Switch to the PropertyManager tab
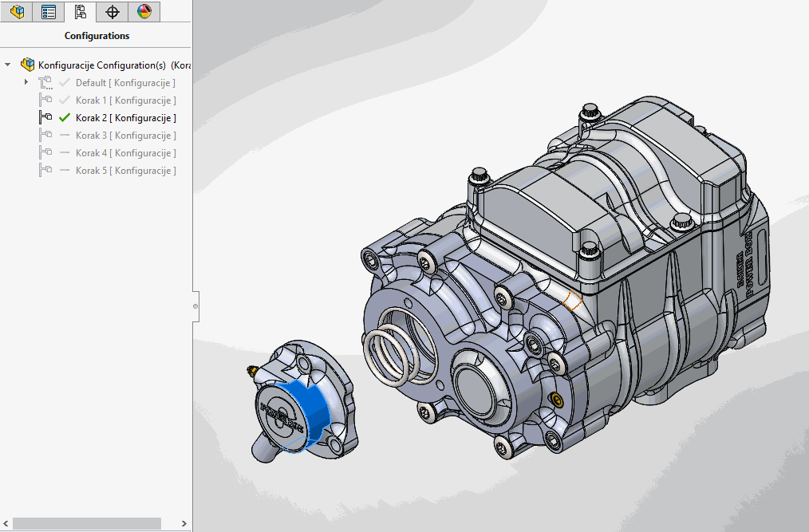The height and width of the screenshot is (532, 809). (49, 11)
